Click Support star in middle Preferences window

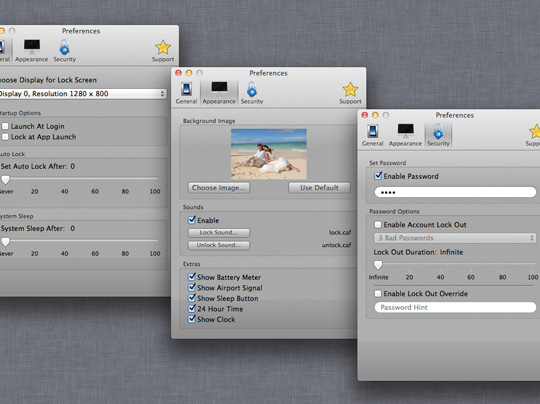tap(350, 93)
